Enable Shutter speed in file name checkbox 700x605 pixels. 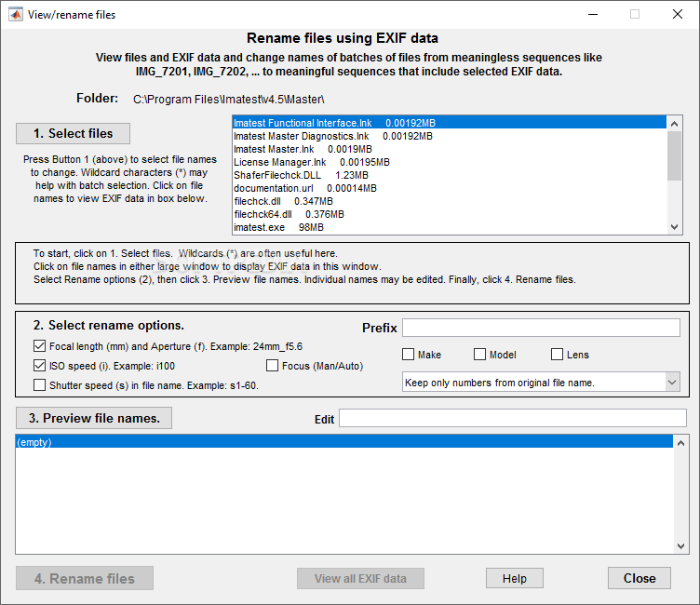pos(39,385)
